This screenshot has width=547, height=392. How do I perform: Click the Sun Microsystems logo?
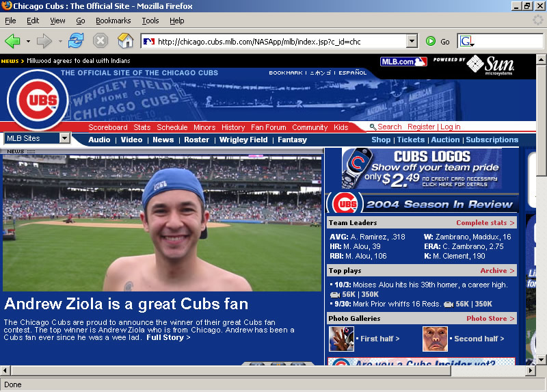coord(492,64)
